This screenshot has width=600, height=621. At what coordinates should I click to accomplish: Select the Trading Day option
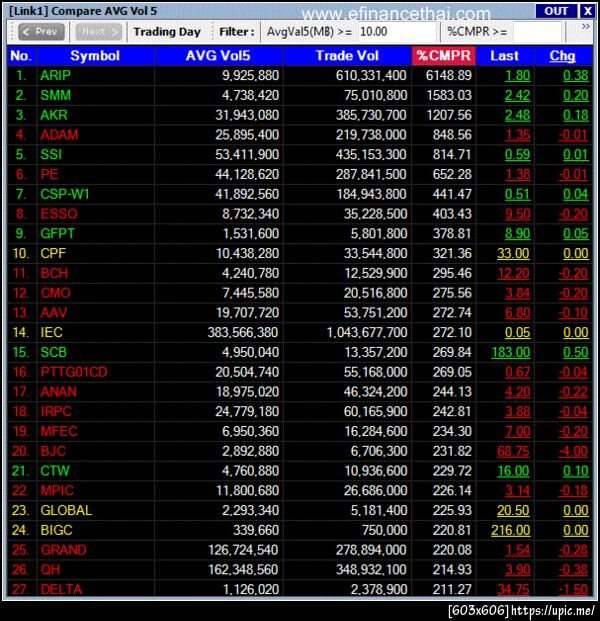point(167,32)
